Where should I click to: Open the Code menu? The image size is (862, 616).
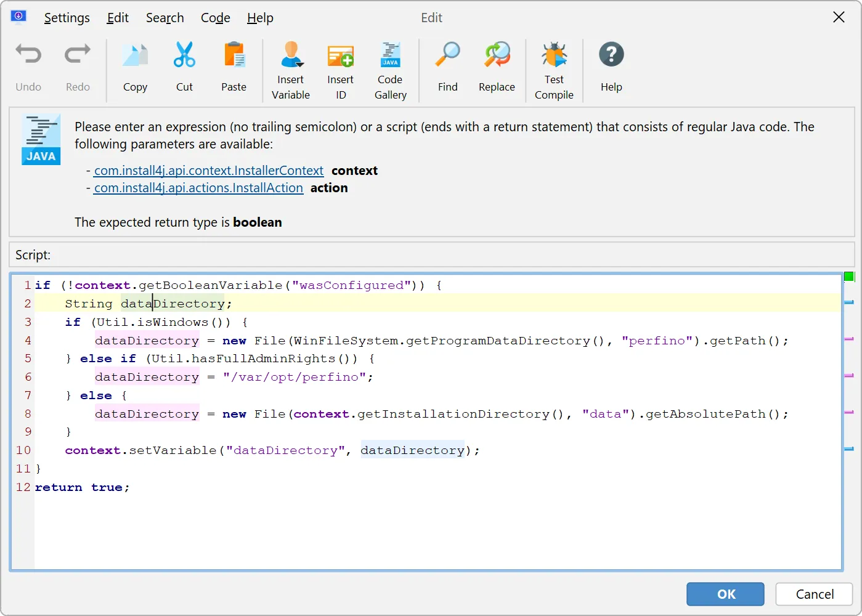click(x=216, y=18)
